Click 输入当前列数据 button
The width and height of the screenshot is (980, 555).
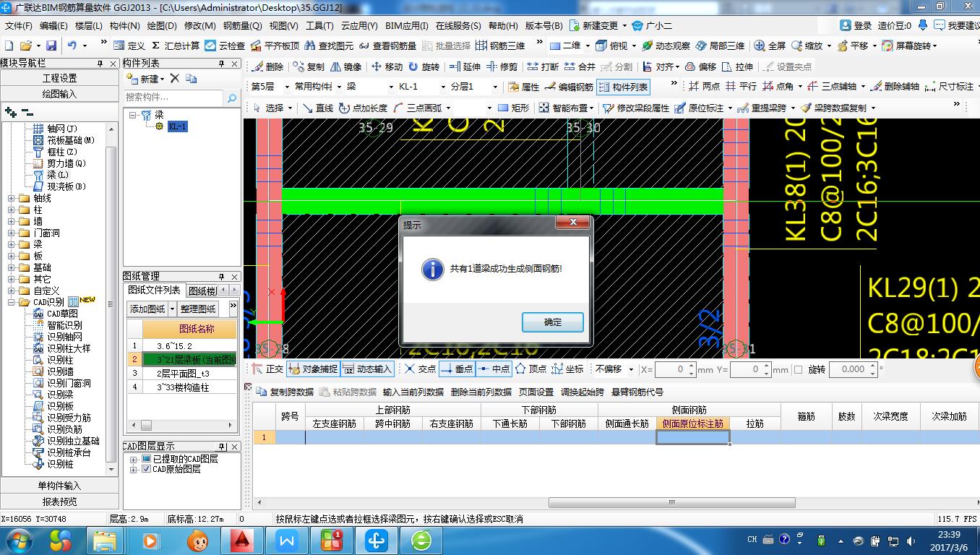click(x=413, y=392)
